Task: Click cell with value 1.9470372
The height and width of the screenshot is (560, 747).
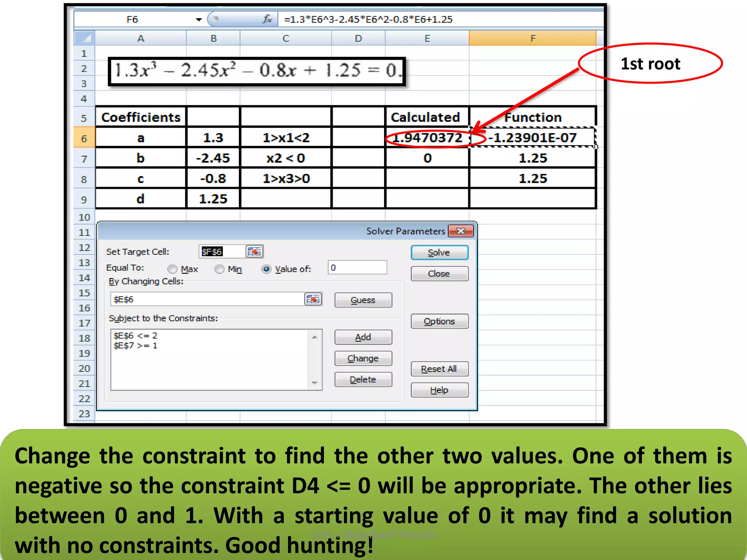Action: (x=427, y=137)
